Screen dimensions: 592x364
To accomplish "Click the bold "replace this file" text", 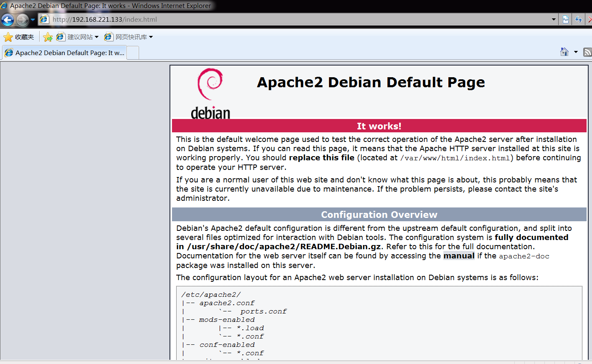I will (321, 158).
